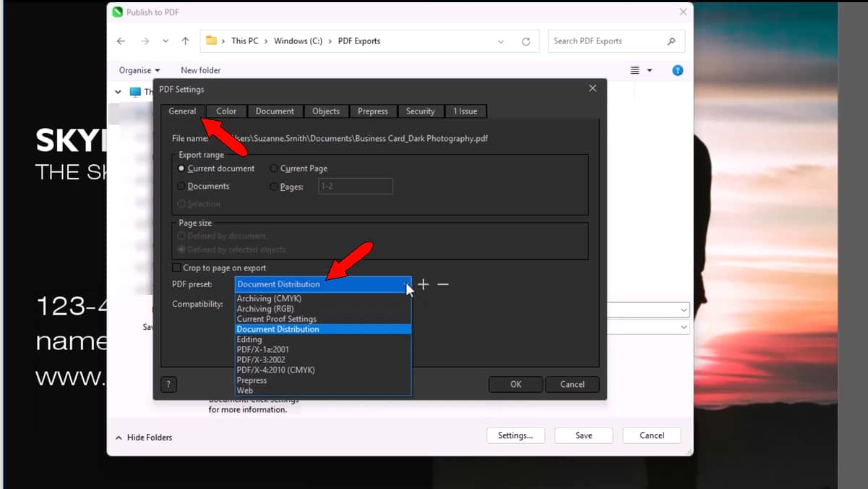This screenshot has height=489, width=868.
Task: Select the Current Page radio button
Action: pyautogui.click(x=274, y=169)
